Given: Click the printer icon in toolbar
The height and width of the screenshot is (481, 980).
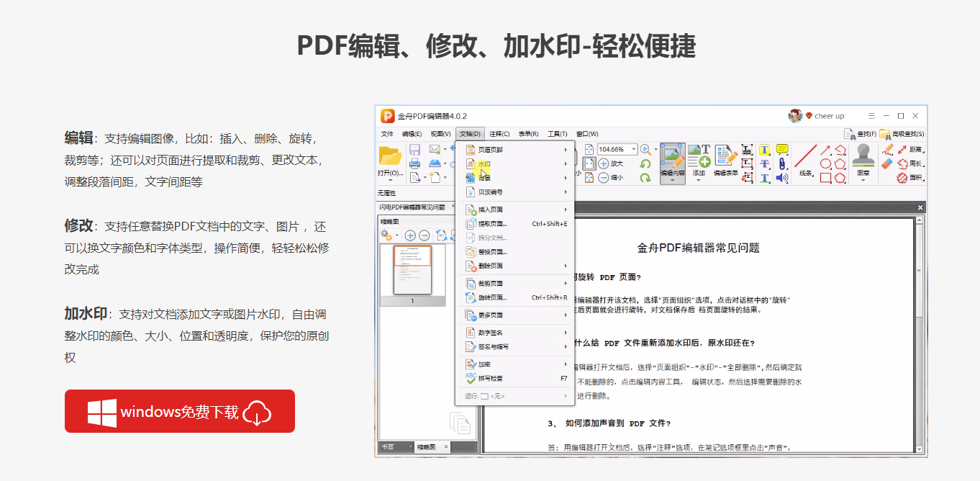Looking at the screenshot, I should pos(414,163).
